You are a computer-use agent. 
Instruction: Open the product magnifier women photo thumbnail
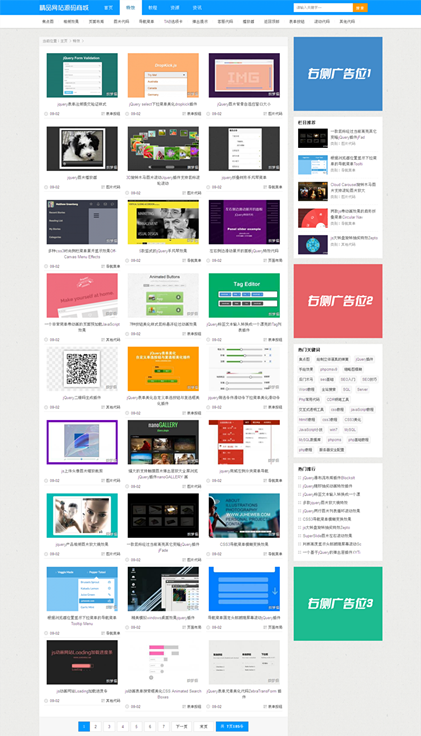tap(82, 515)
